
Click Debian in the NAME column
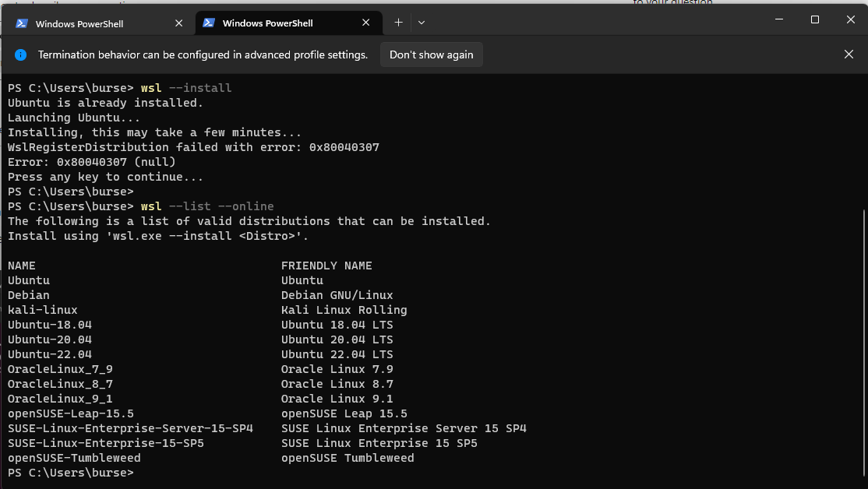(x=29, y=295)
